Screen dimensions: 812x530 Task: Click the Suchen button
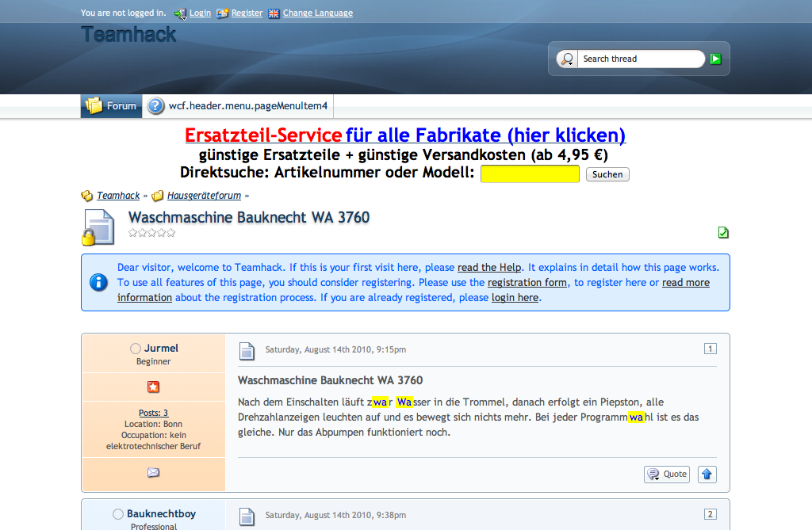tap(607, 174)
